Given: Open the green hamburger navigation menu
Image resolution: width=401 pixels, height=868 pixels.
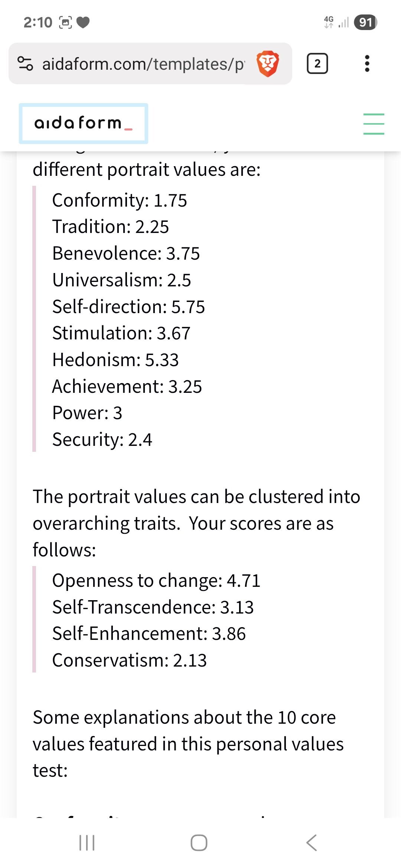Looking at the screenshot, I should [x=374, y=124].
